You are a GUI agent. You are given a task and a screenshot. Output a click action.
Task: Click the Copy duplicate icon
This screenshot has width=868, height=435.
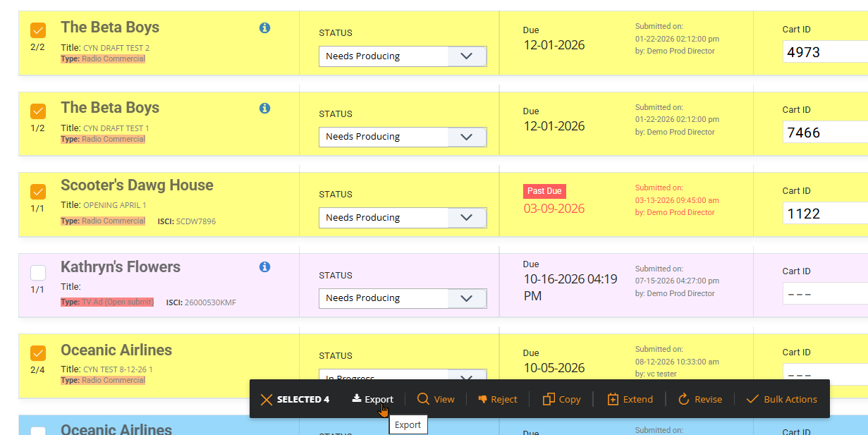(549, 399)
